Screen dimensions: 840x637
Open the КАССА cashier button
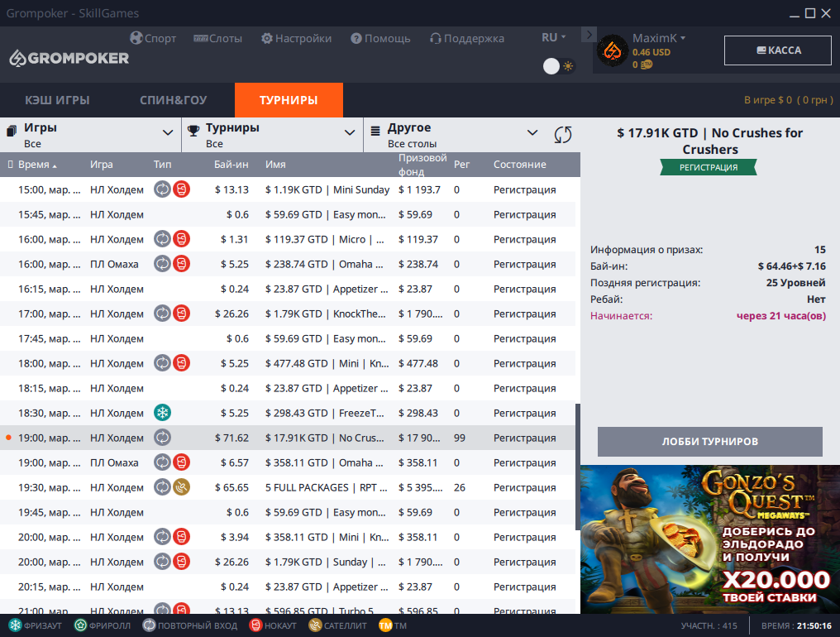(x=778, y=50)
